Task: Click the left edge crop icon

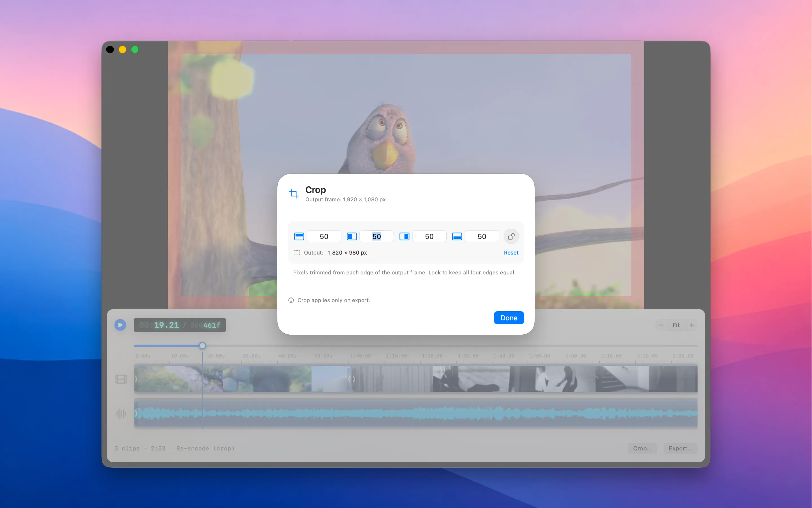Action: [352, 237]
